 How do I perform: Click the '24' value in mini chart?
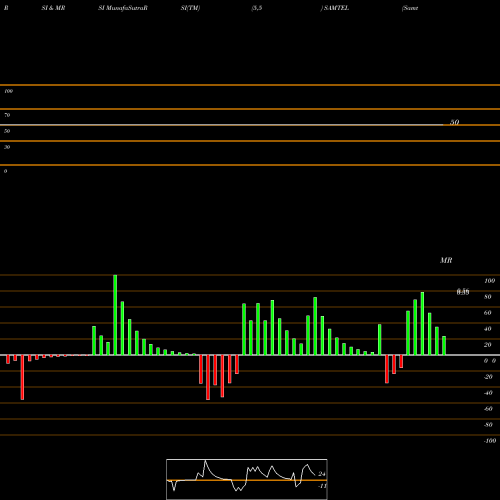pyautogui.click(x=322, y=474)
